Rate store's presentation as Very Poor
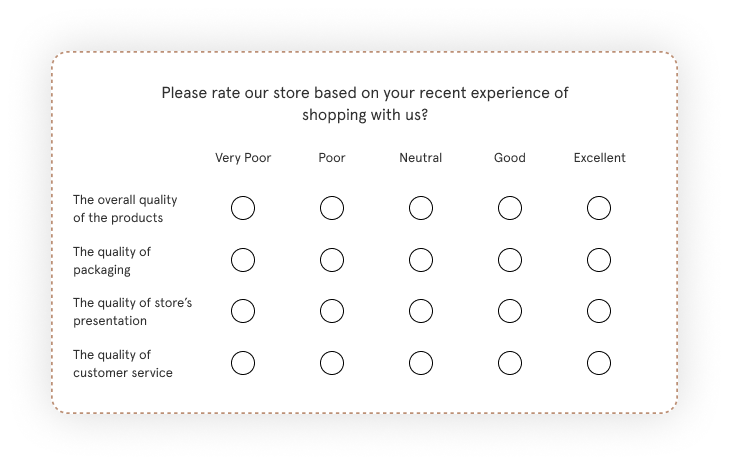Screen dimensions: 729x465 pos(243,311)
